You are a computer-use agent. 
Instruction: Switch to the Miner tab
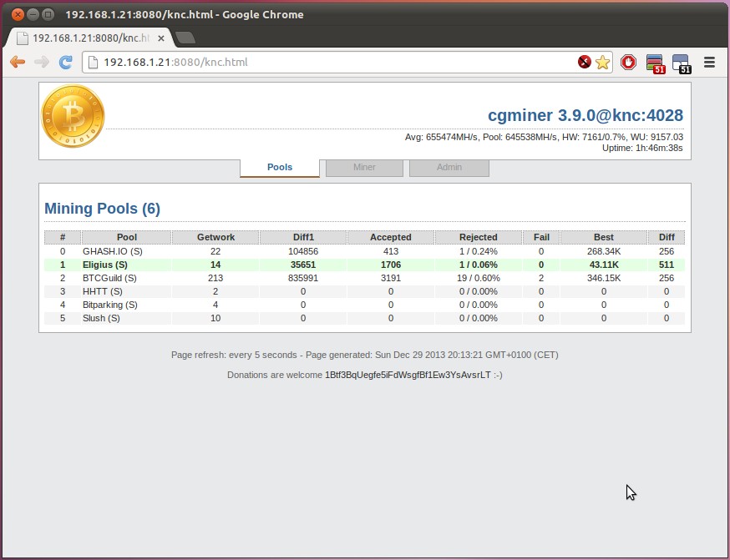(x=364, y=168)
